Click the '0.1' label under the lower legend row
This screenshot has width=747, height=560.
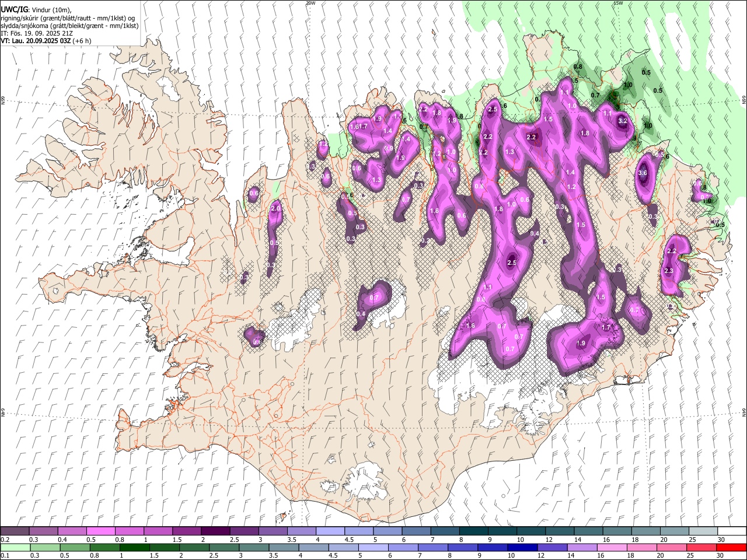coord(5,556)
